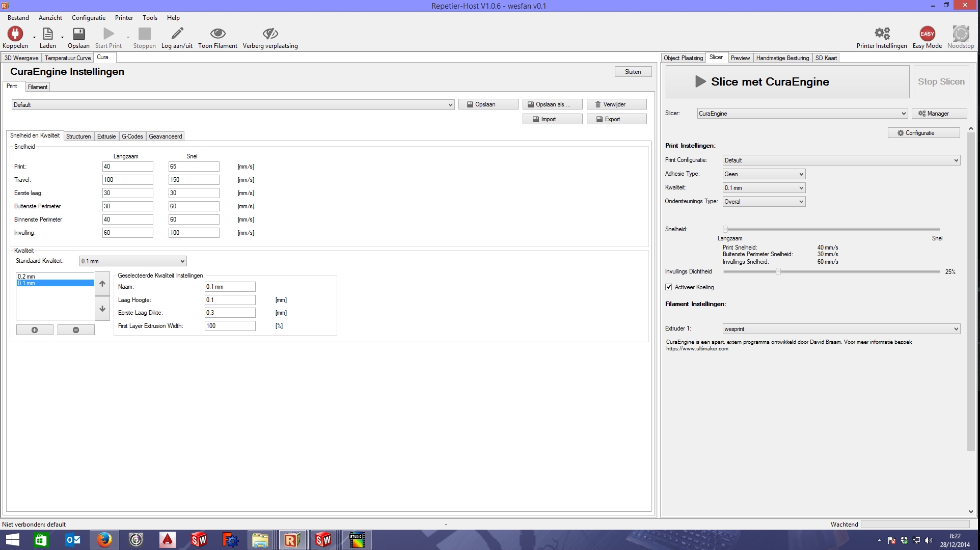980x550 pixels.
Task: Open the Standaard Kwaliteit dropdown
Action: click(x=133, y=261)
